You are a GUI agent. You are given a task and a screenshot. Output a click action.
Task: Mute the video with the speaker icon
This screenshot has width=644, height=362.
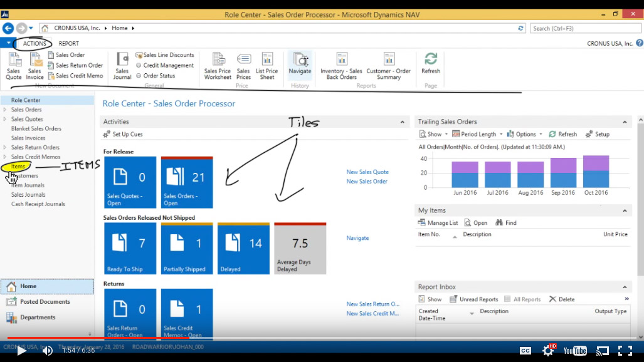47,351
